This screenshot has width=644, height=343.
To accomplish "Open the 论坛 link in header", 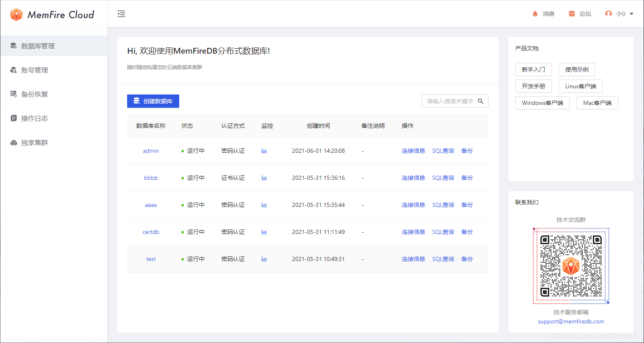I will pyautogui.click(x=585, y=14).
